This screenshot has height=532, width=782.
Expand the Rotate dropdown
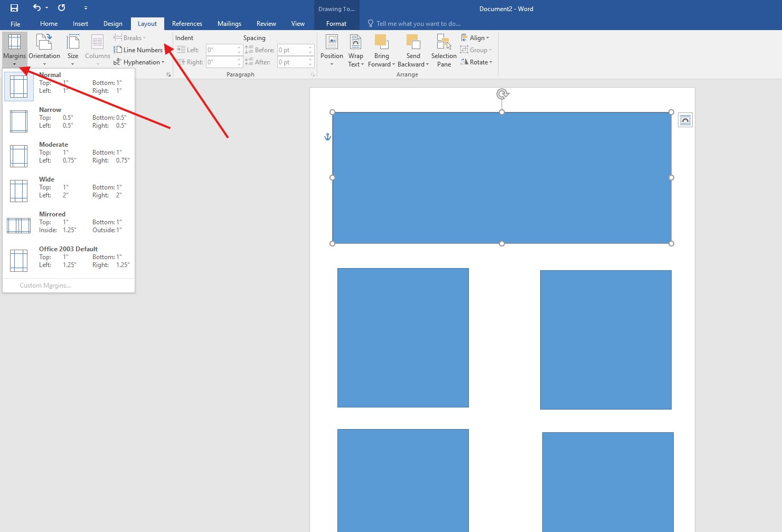(476, 62)
